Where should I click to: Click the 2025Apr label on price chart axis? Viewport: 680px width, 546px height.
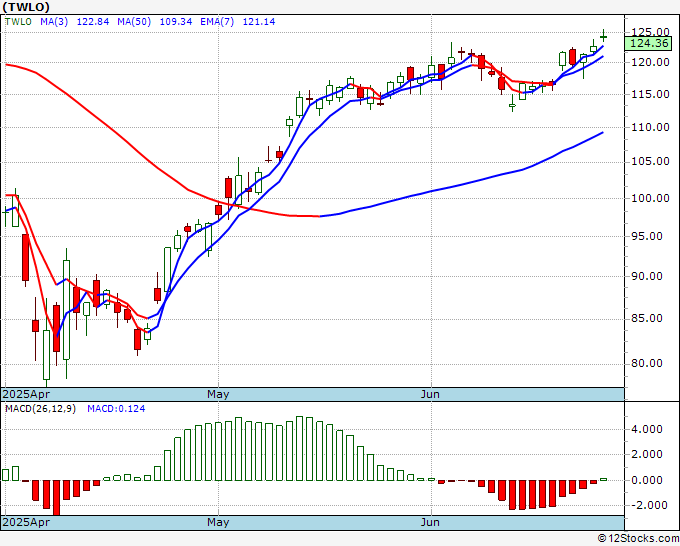coord(26,394)
